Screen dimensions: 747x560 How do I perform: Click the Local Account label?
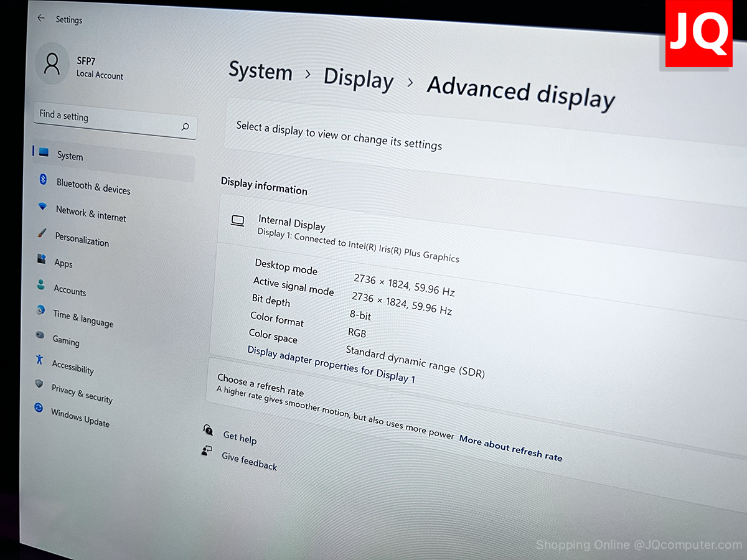(100, 75)
